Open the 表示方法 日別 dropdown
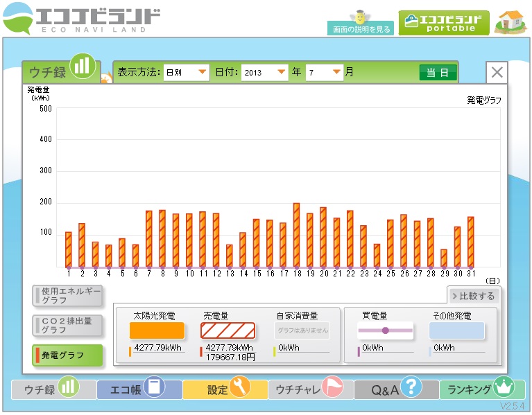The width and height of the screenshot is (532, 415). pyautogui.click(x=187, y=72)
